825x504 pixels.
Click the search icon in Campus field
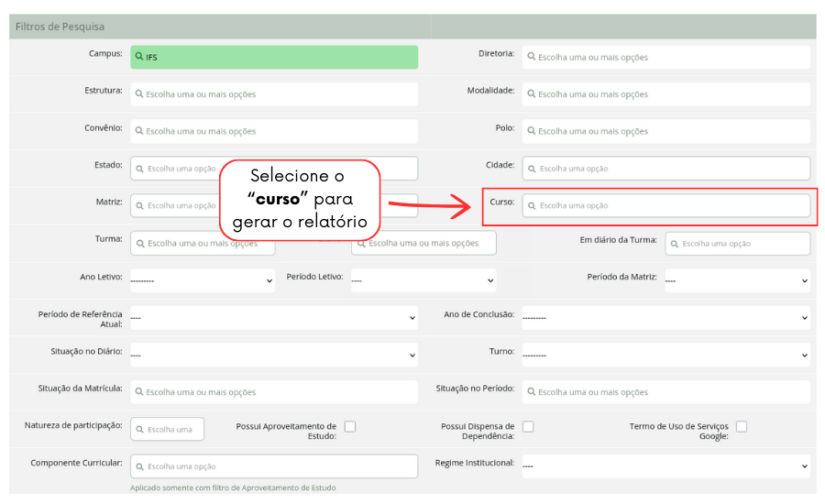(x=139, y=57)
